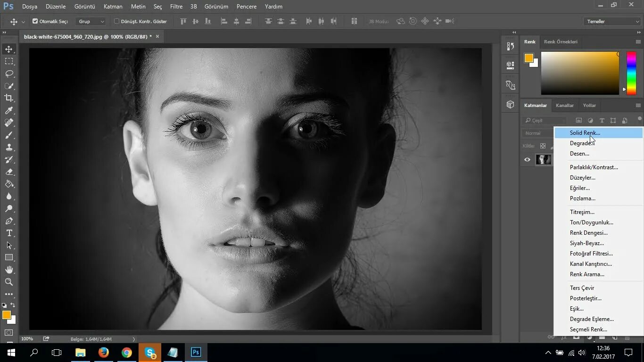Screen dimensions: 644x362
Task: Select the Hand tool
Action: click(x=9, y=270)
